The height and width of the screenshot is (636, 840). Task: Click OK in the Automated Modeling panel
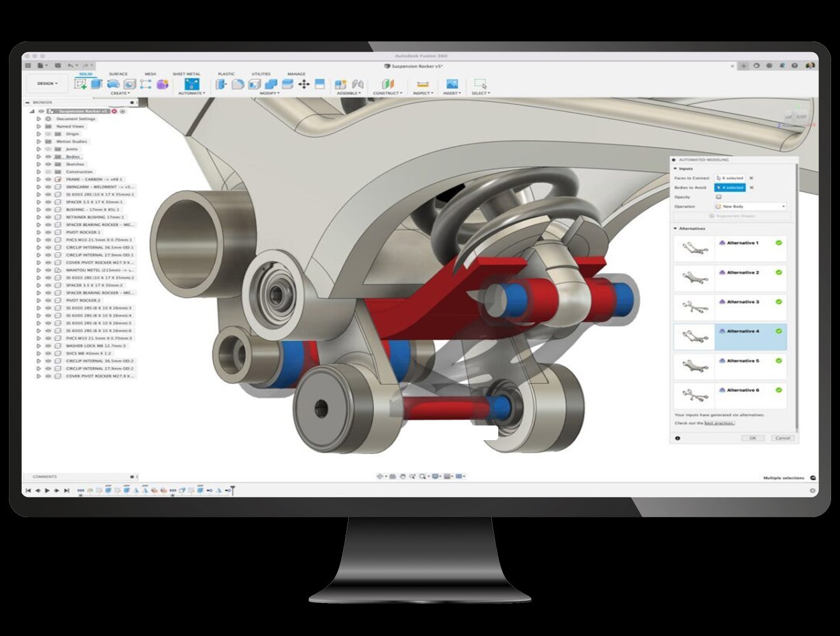click(753, 437)
